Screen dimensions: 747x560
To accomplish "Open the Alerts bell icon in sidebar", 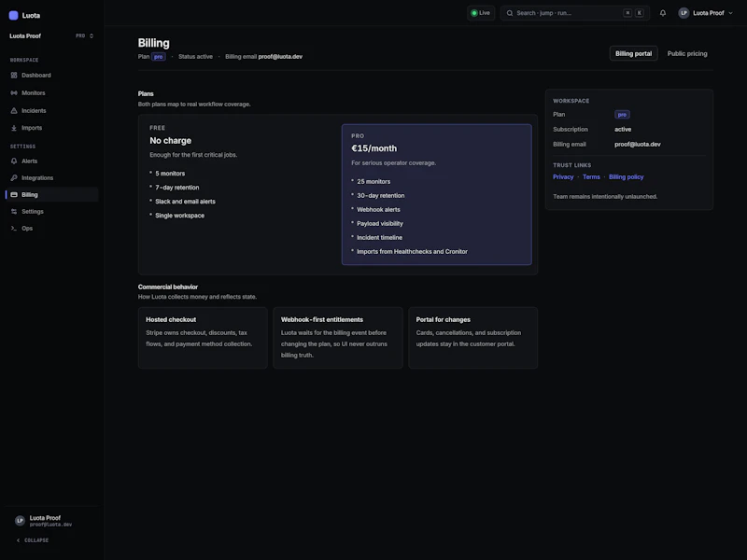I will [x=14, y=161].
